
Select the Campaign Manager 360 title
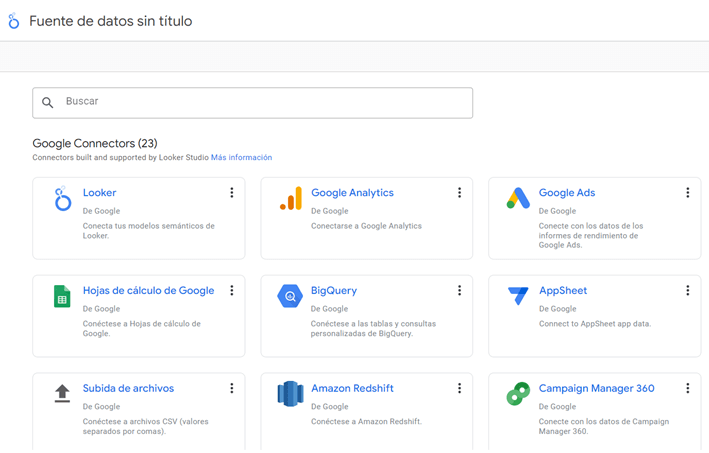[x=597, y=388]
